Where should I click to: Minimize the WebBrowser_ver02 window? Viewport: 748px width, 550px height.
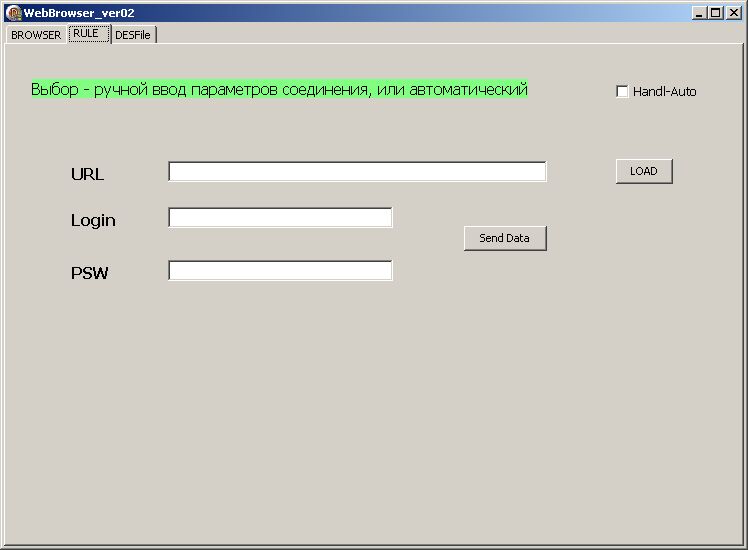699,13
